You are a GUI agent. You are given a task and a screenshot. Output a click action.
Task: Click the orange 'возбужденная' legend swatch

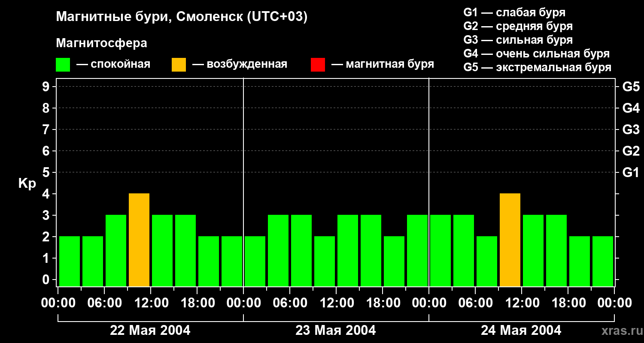179,65
